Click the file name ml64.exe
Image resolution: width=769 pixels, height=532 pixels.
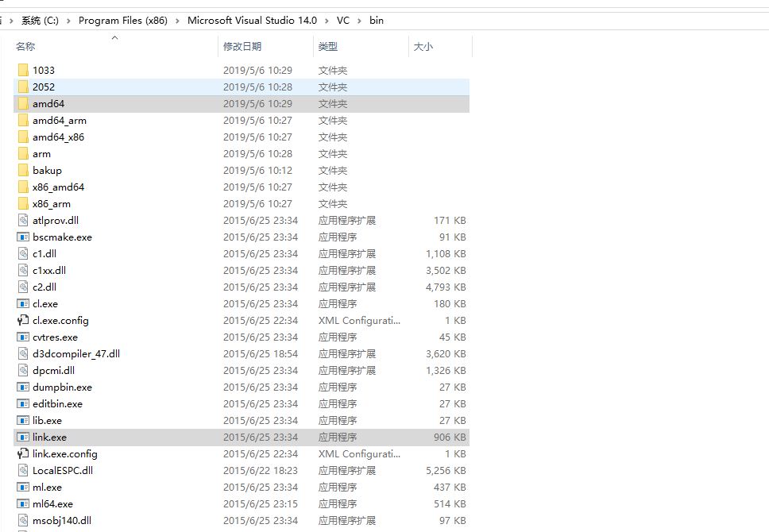52,503
